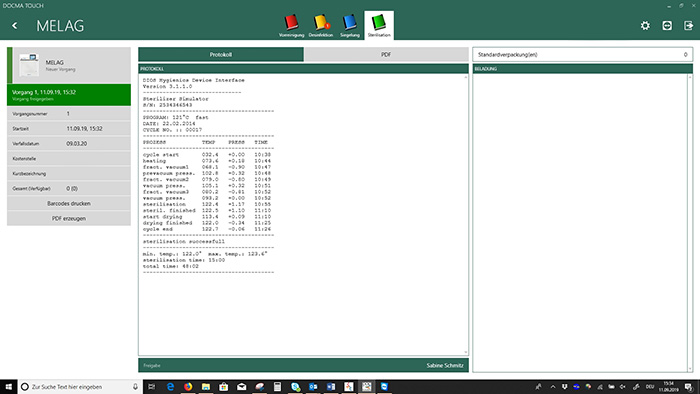The height and width of the screenshot is (394, 700).
Task: Open the volume control in the tray
Action: pyautogui.click(x=623, y=387)
